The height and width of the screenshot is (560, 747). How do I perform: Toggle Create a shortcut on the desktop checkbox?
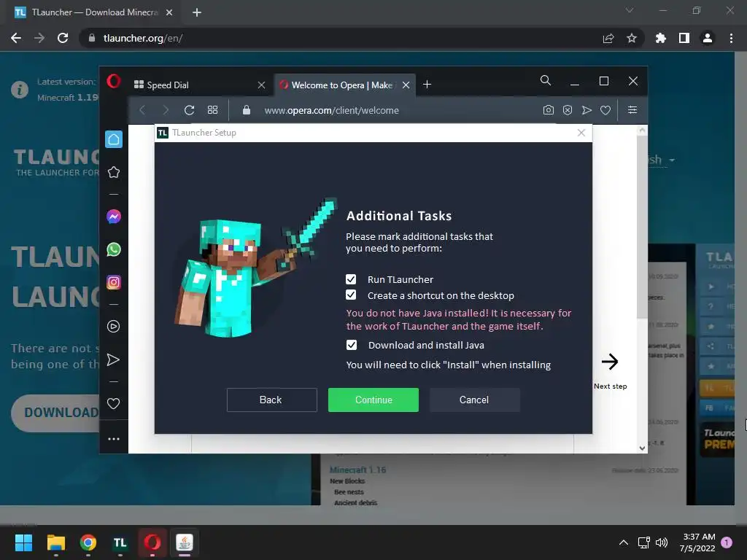[351, 295]
